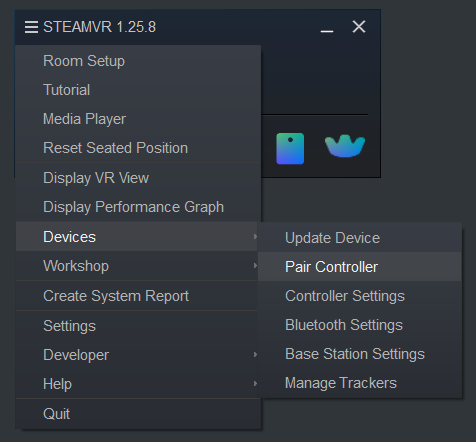Screen dimensions: 476x442
Task: Toggle Display VR View
Action: [x=138, y=178]
